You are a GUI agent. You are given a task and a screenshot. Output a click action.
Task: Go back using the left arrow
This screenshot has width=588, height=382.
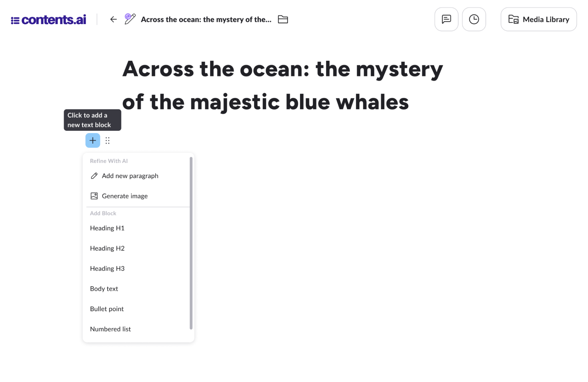tap(113, 19)
